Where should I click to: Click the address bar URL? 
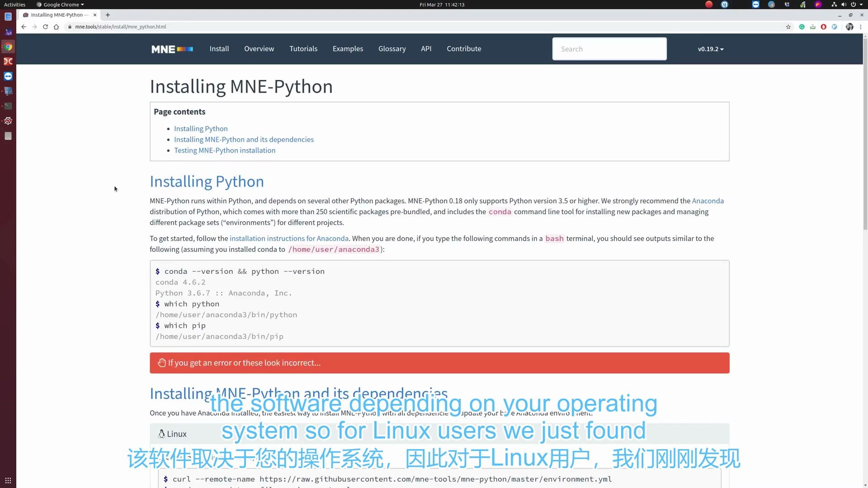pyautogui.click(x=121, y=27)
